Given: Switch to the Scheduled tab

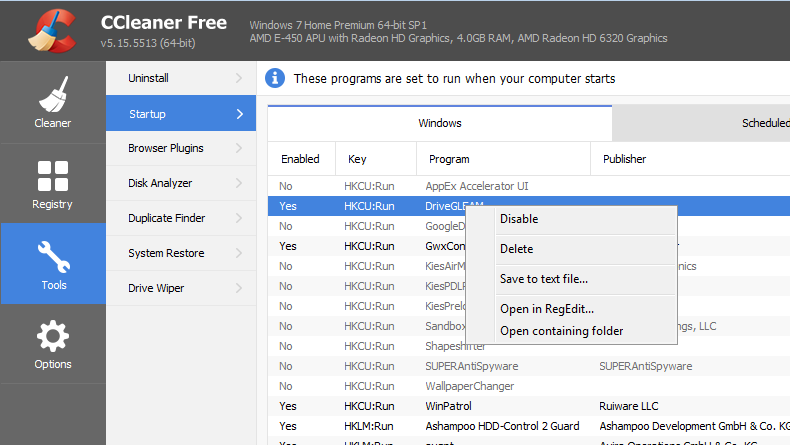Looking at the screenshot, I should pyautogui.click(x=701, y=123).
